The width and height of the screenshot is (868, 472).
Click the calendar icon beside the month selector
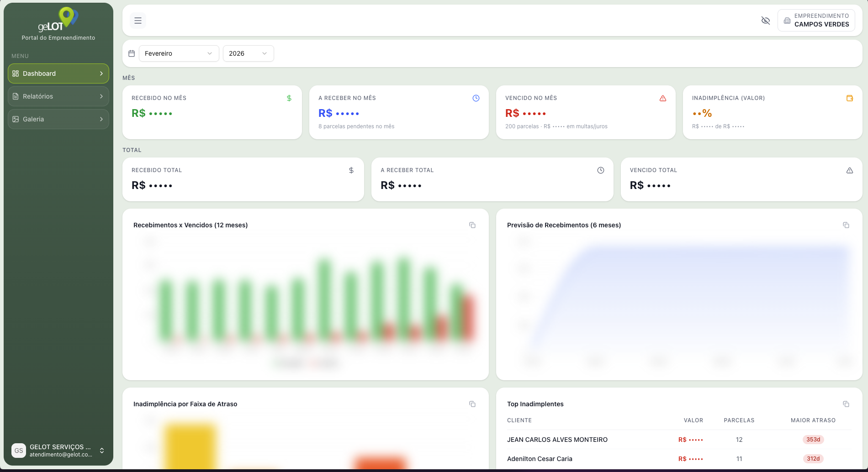point(132,53)
